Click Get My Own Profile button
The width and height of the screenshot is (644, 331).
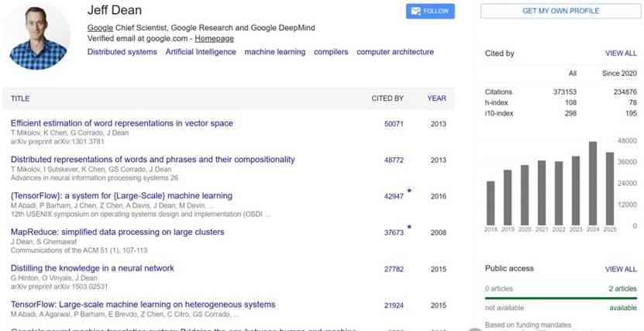click(560, 11)
